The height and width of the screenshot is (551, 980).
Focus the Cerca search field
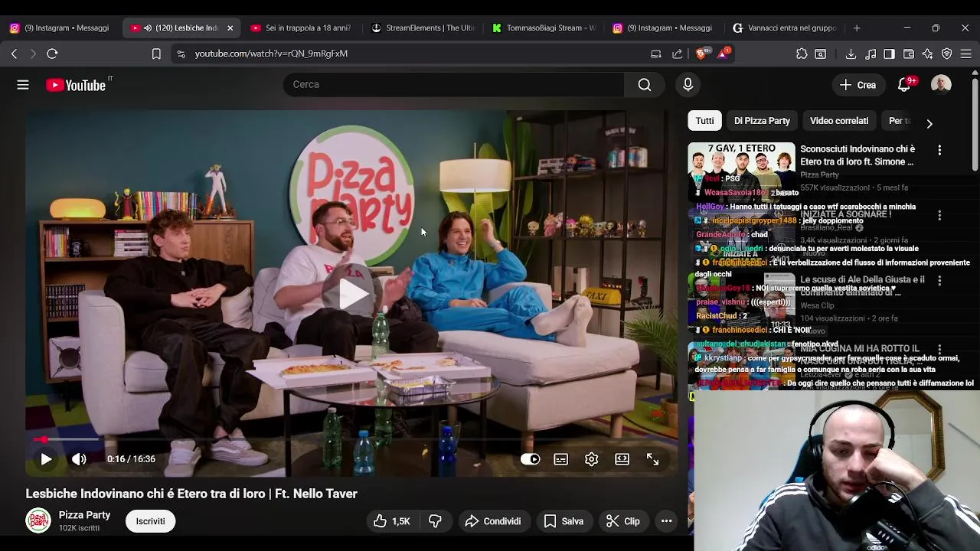[x=453, y=84]
